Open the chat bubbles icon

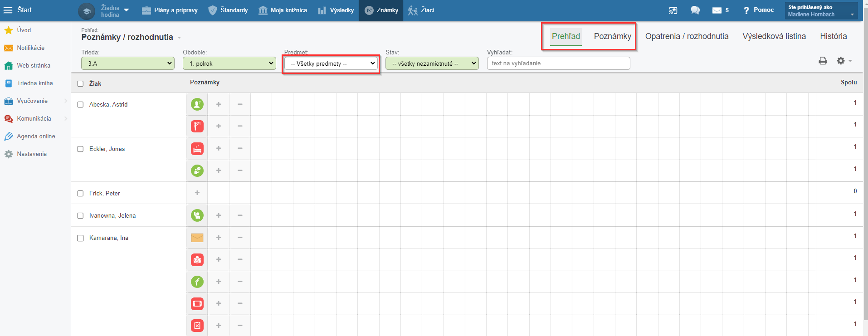point(695,10)
